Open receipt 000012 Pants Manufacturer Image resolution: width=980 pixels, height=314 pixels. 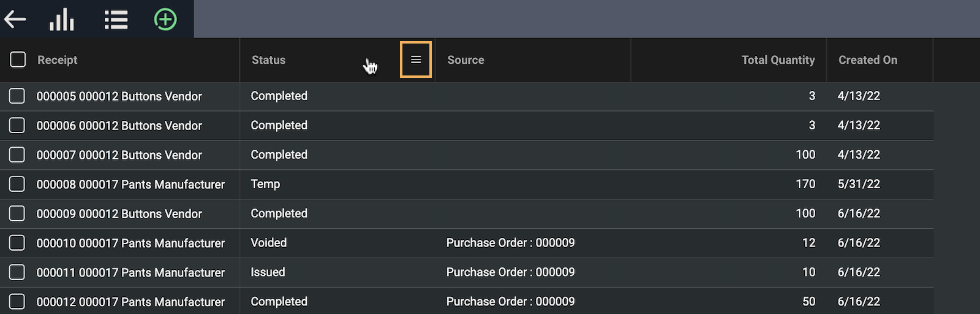click(130, 302)
